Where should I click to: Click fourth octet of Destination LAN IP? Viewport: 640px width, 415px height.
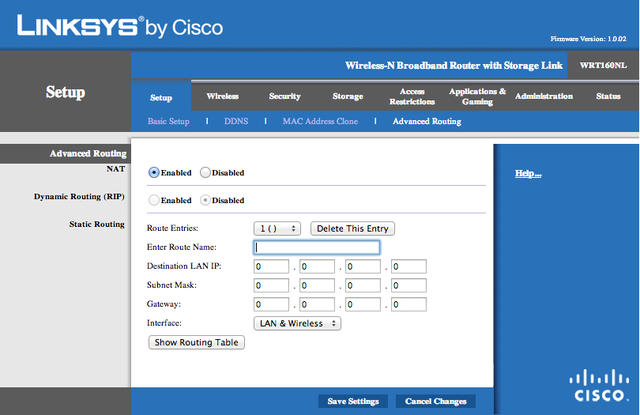point(409,266)
